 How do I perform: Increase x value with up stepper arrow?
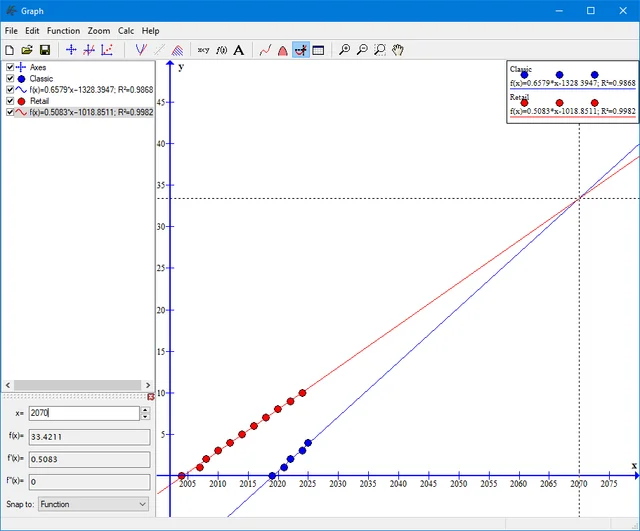144,409
